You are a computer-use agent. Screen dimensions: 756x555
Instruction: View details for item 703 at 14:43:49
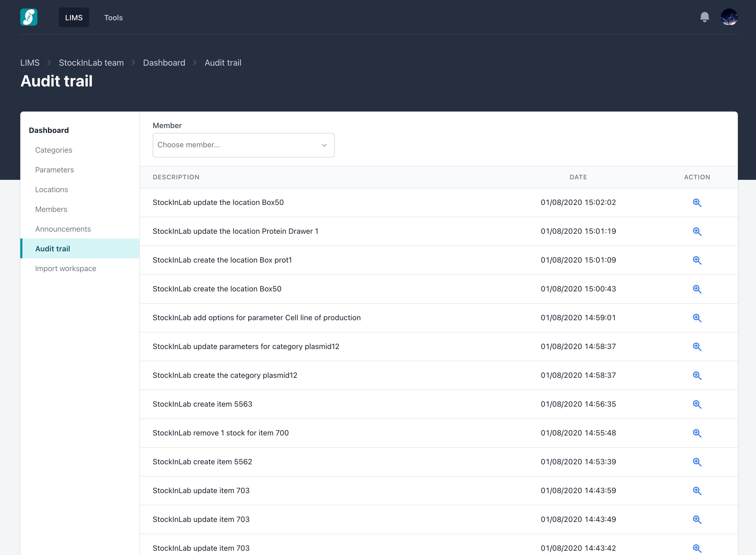click(x=697, y=520)
